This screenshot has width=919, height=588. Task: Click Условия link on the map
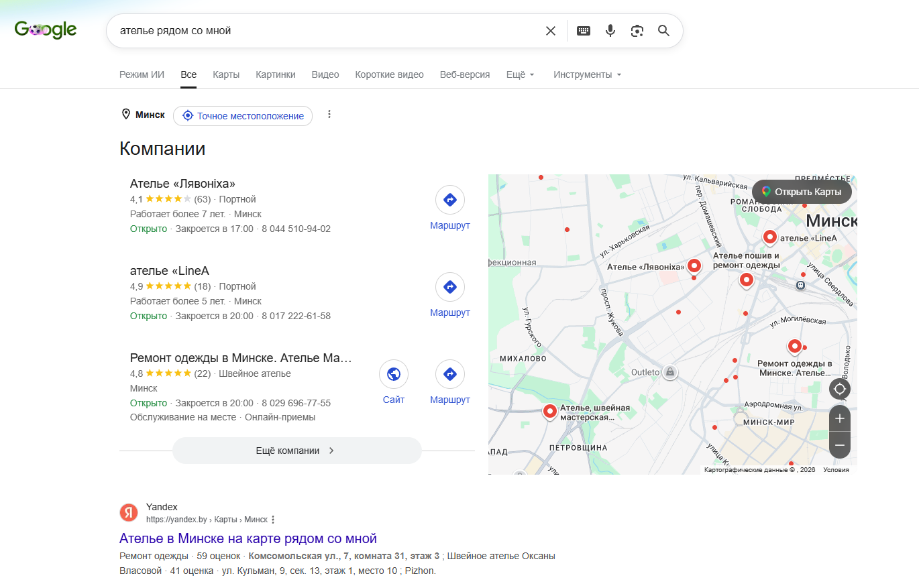[x=836, y=470]
